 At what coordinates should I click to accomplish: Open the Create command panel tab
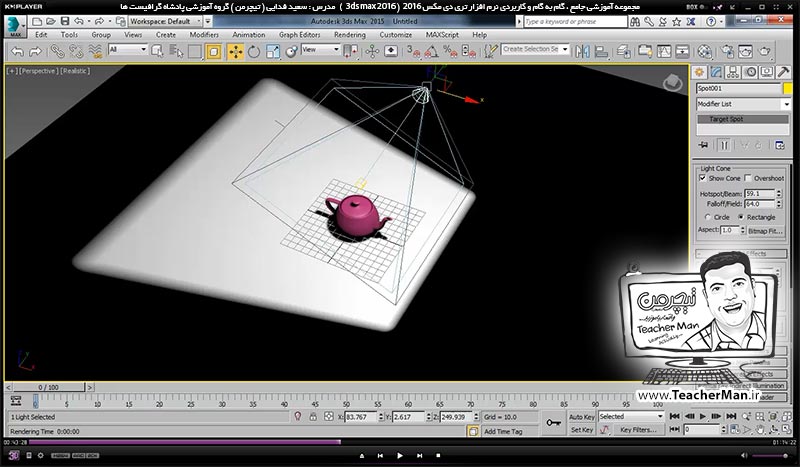[699, 72]
